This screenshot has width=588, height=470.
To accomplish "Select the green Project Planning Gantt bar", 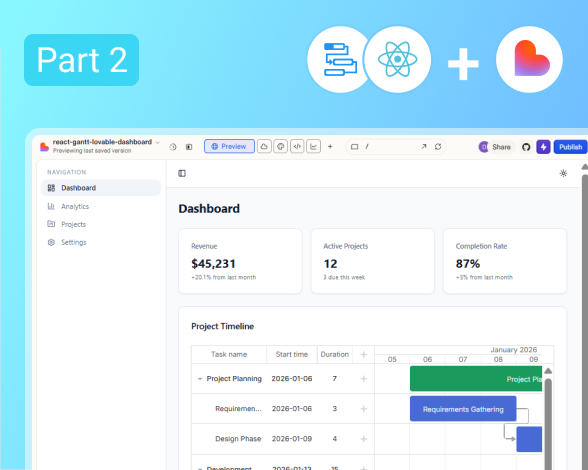I will click(476, 379).
